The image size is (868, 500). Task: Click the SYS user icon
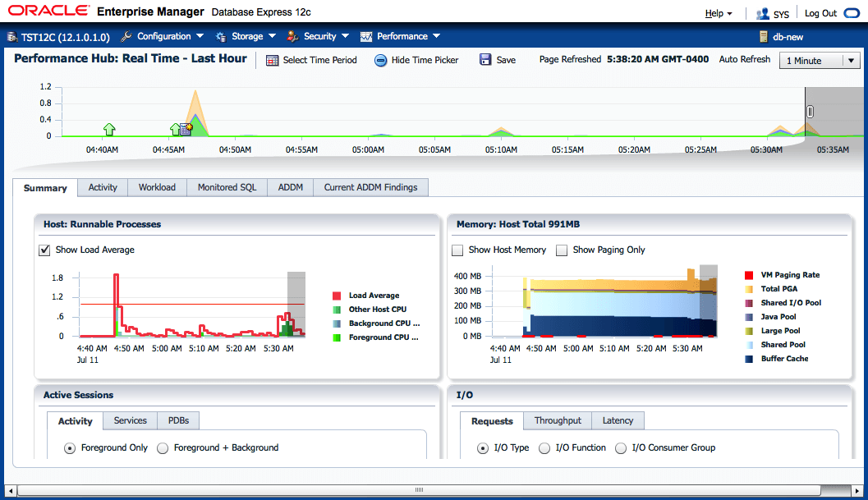click(x=763, y=13)
